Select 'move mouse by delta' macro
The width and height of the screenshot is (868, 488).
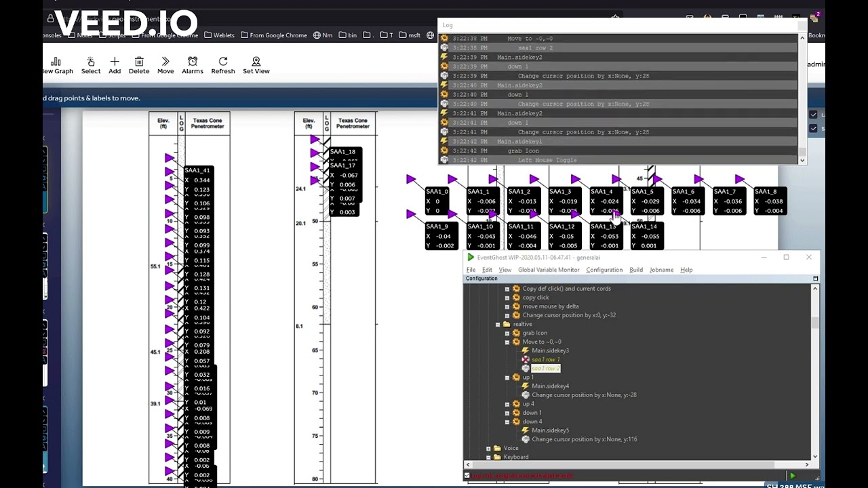coord(551,306)
